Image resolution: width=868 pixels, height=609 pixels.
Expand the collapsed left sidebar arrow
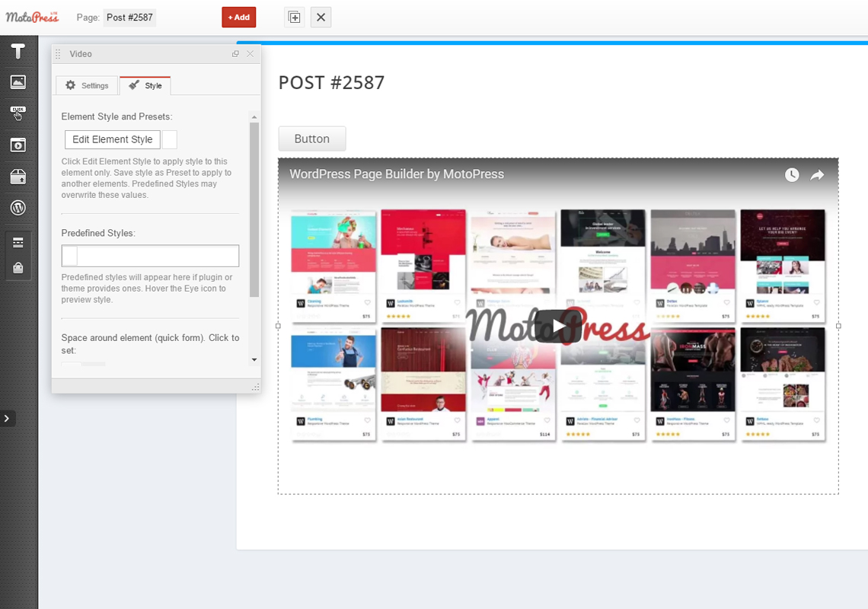[x=7, y=418]
